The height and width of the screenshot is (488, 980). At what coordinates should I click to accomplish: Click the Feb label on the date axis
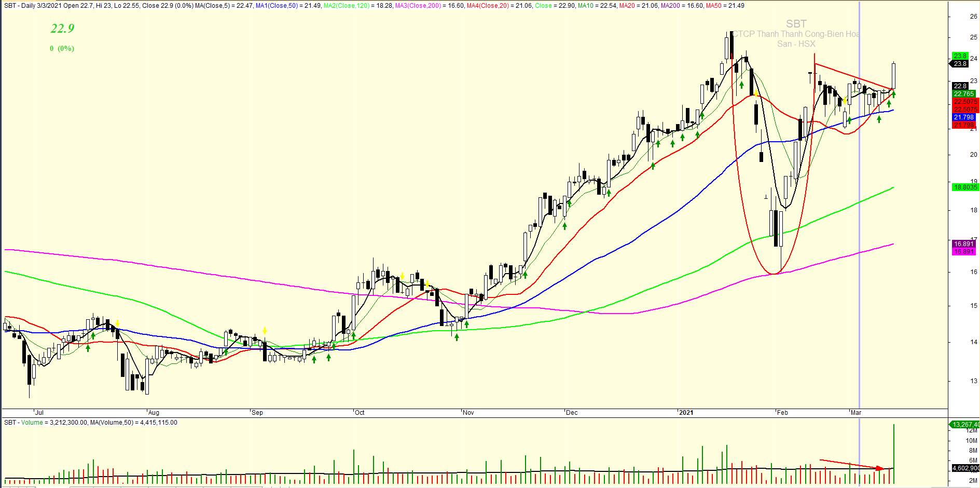click(x=782, y=413)
